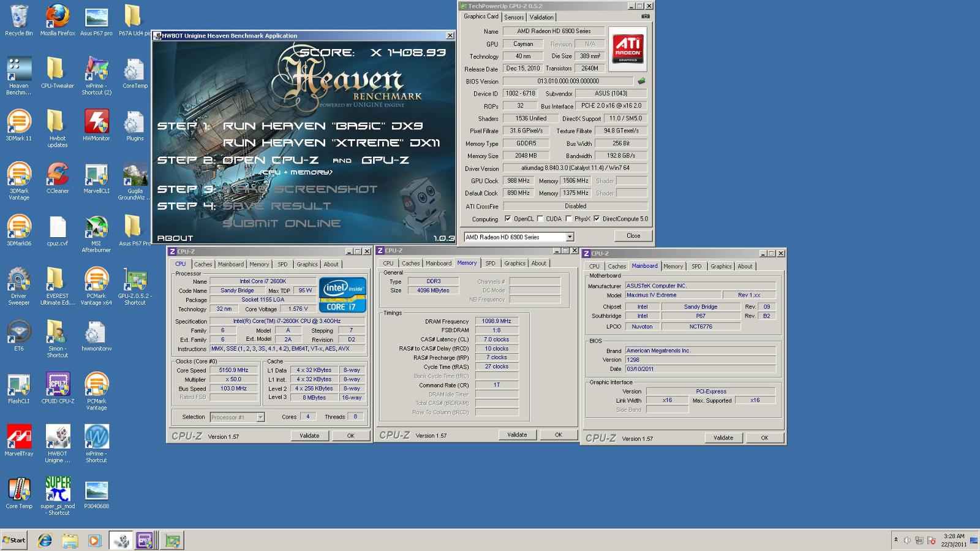
Task: Switch to GPU-Z Validation tab
Action: pos(541,17)
